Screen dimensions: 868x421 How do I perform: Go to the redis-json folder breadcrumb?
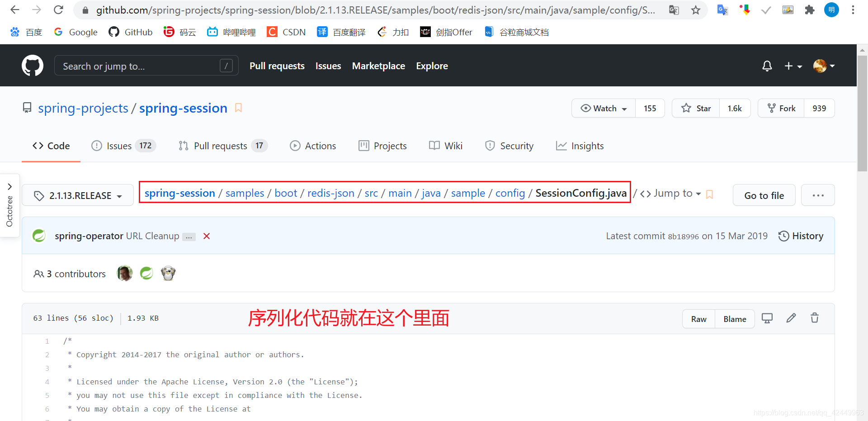point(330,193)
